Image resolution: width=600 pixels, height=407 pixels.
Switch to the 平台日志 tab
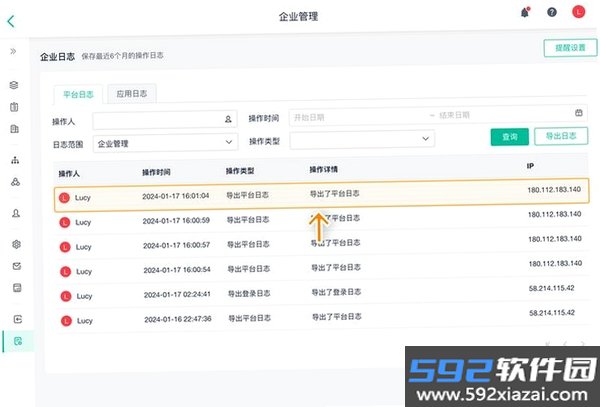tap(78, 94)
